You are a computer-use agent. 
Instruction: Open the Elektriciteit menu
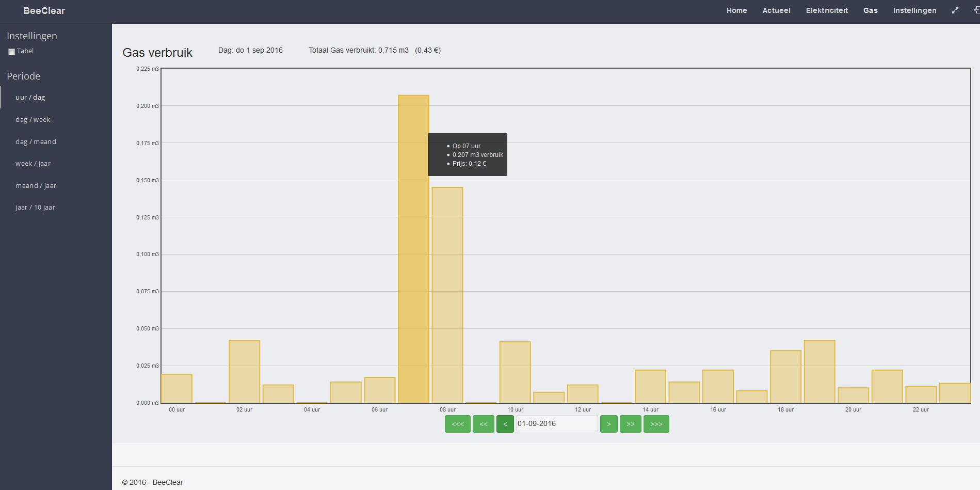coord(827,10)
